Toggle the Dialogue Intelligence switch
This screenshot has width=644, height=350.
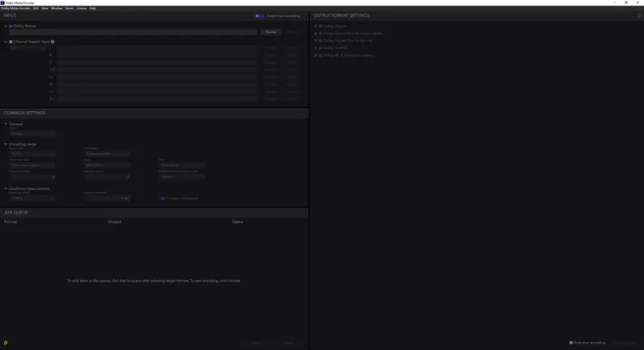(162, 198)
